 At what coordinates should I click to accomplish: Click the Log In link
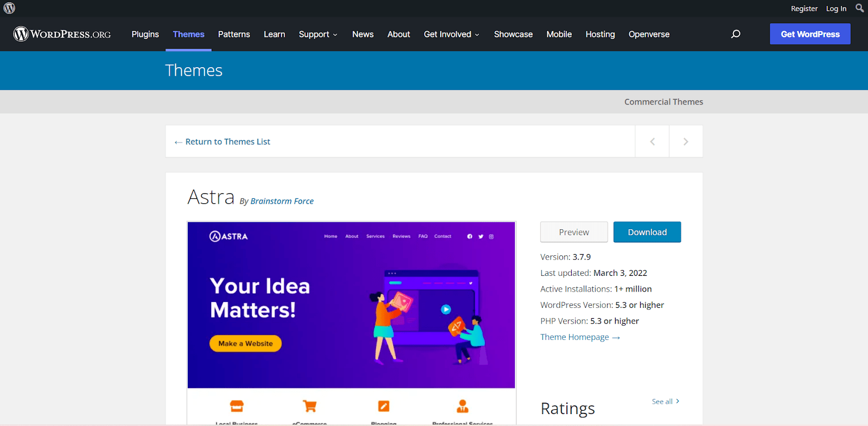coord(836,9)
